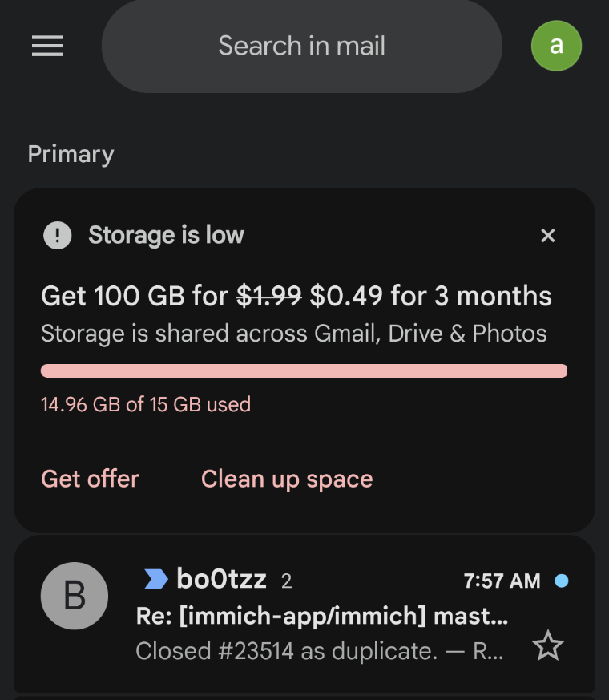Click the 7:57 AM timestamp
609x700 pixels.
(x=502, y=581)
